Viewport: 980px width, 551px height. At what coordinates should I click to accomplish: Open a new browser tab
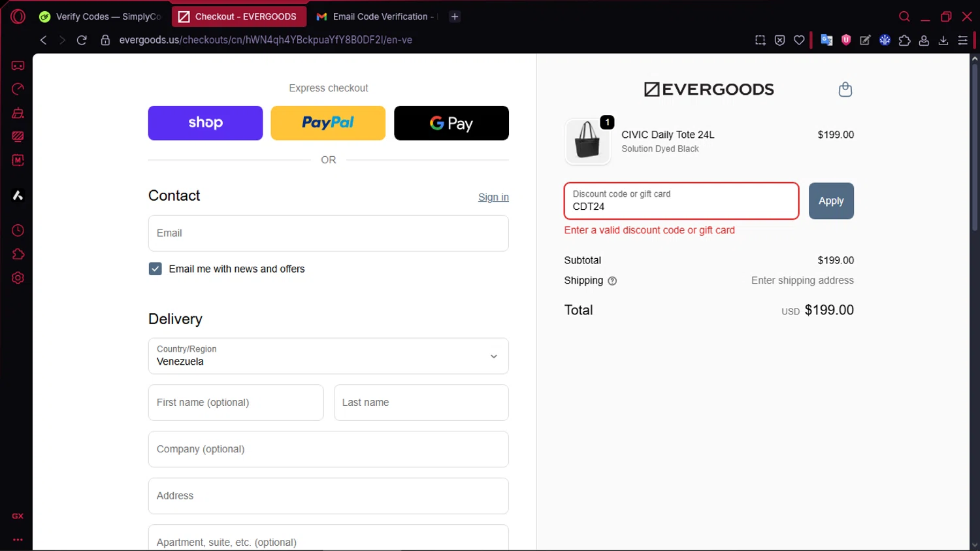[455, 16]
